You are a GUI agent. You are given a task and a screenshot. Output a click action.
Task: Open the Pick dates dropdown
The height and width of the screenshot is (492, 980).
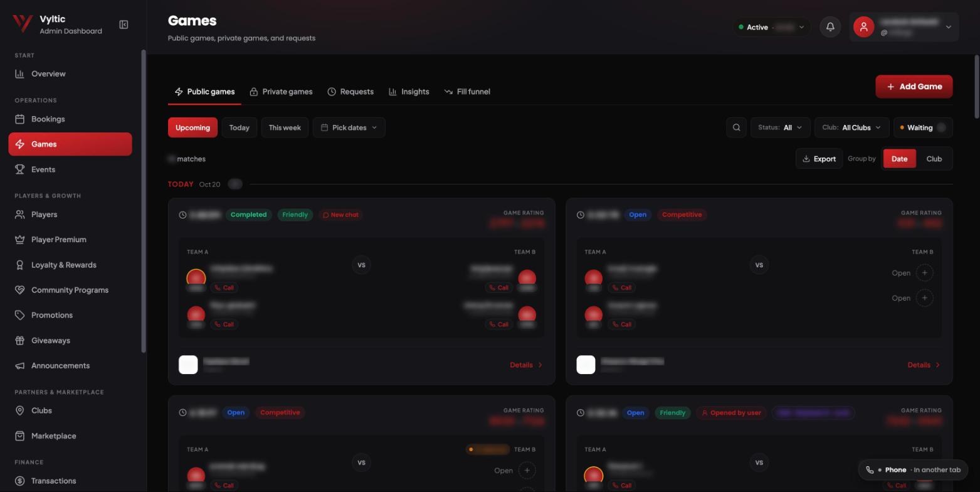(349, 127)
